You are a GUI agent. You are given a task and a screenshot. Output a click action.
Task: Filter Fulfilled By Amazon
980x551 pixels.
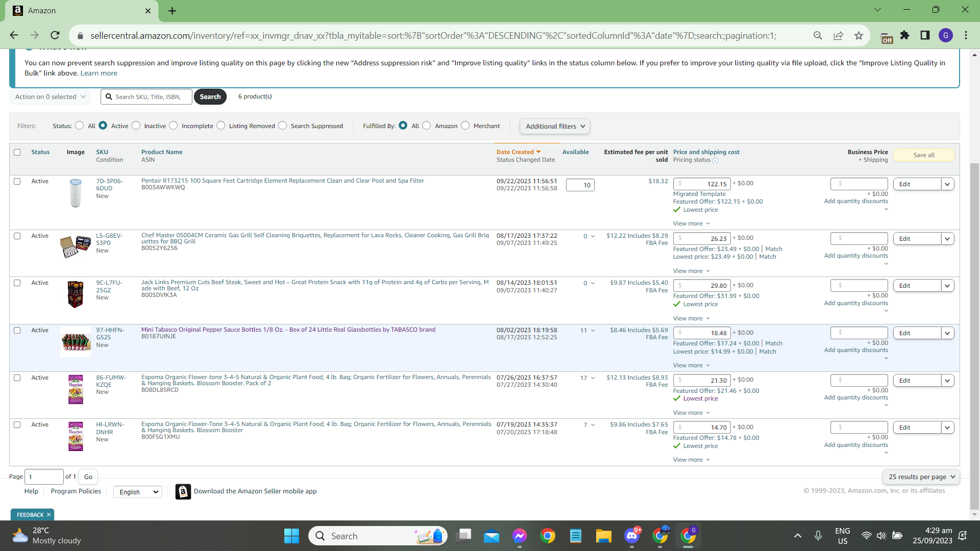427,126
